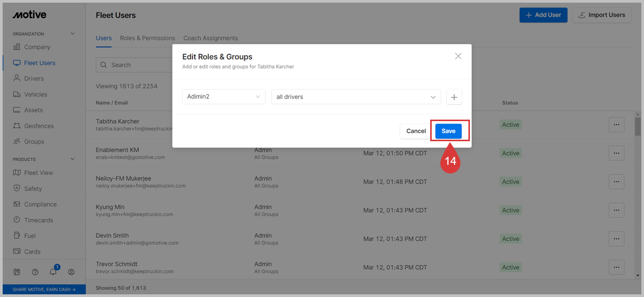The image size is (644, 297).
Task: Click Share Motive, Earn Cash banner
Action: 44,289
